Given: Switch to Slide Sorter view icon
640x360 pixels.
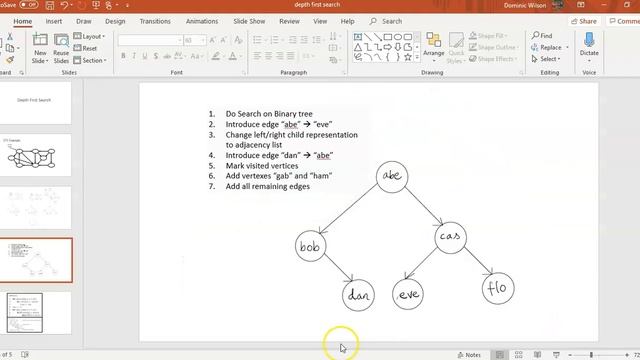Looking at the screenshot, I should (x=518, y=355).
